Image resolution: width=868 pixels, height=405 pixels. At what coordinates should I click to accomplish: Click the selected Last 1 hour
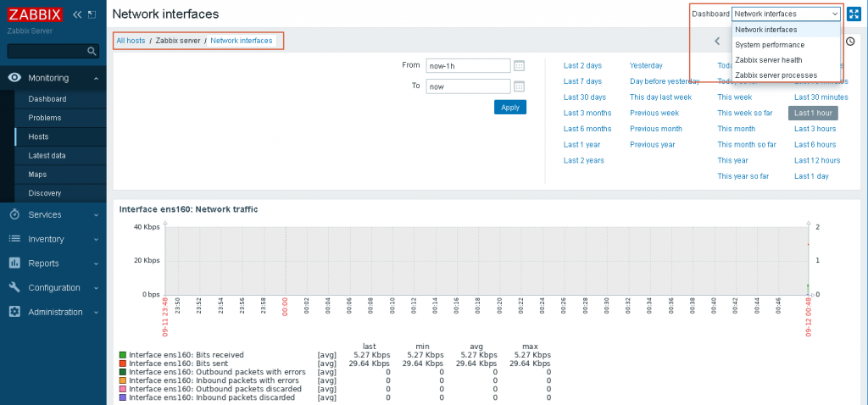point(813,113)
